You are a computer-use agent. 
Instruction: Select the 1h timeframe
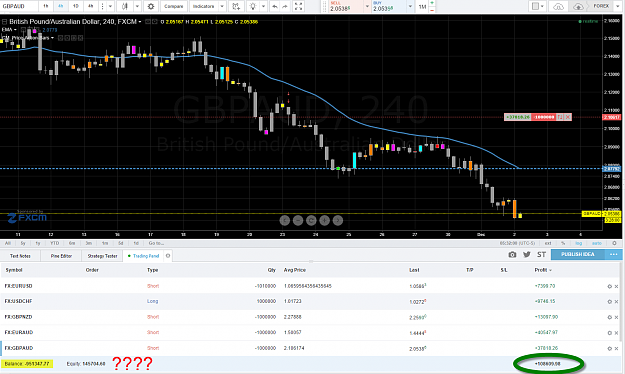coord(46,6)
